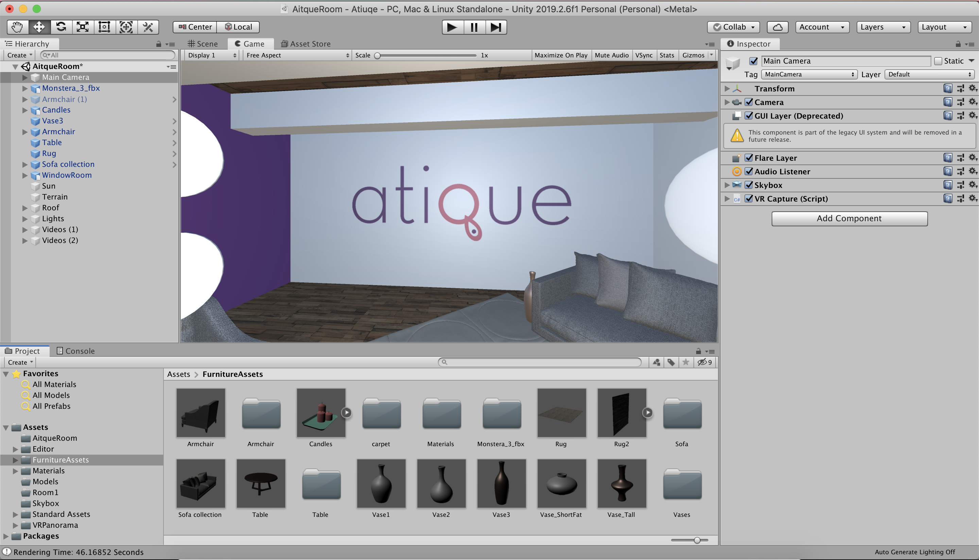Open the Collab button
Screen dimensions: 979x560
734,27
